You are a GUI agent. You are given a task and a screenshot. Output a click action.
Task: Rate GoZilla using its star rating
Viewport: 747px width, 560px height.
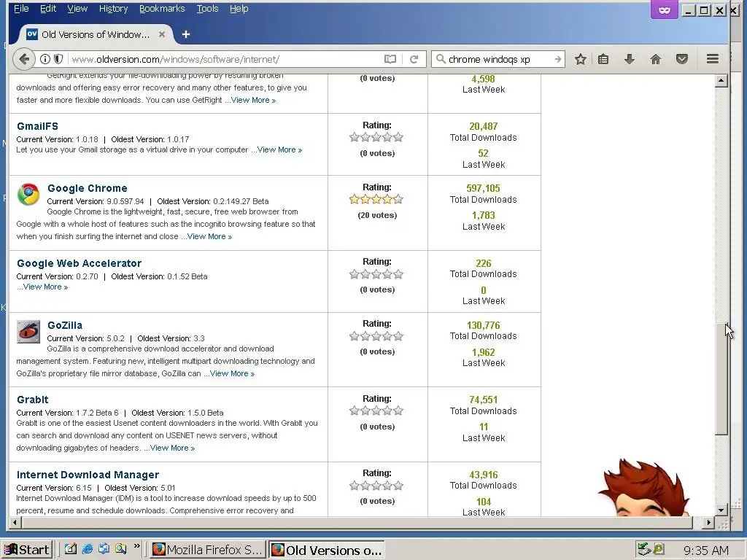click(x=376, y=336)
